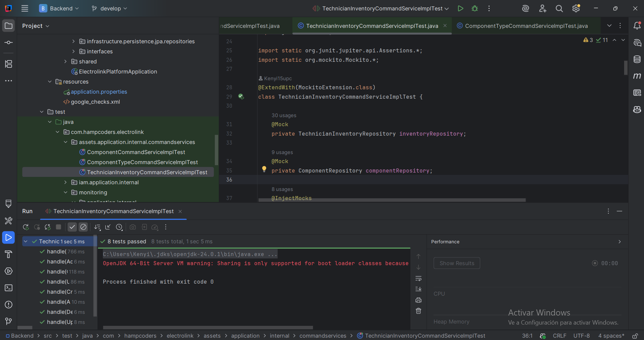Click the gutter run icon beside class declaration
This screenshot has height=340, width=644.
(x=241, y=97)
